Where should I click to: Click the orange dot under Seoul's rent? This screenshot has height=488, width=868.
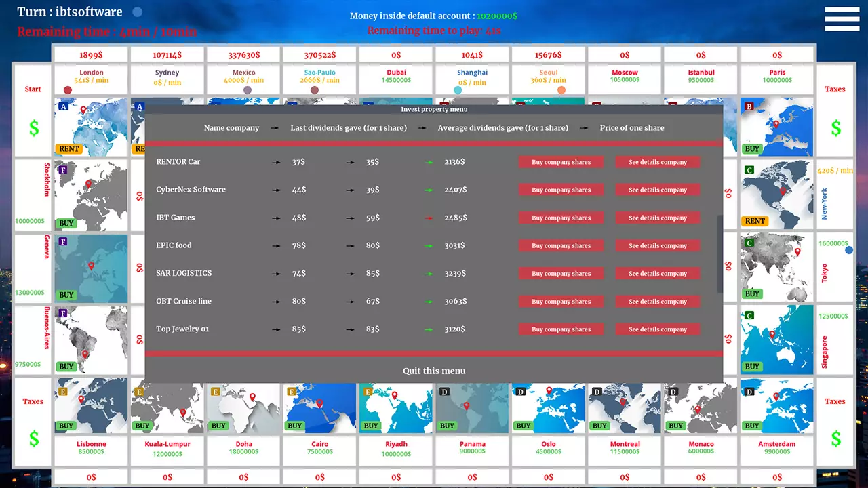561,89
